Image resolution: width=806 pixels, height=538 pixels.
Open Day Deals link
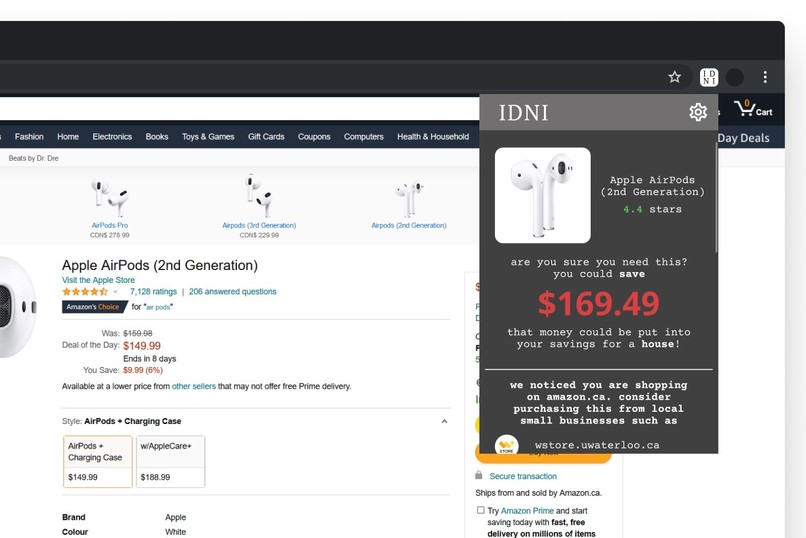click(743, 138)
